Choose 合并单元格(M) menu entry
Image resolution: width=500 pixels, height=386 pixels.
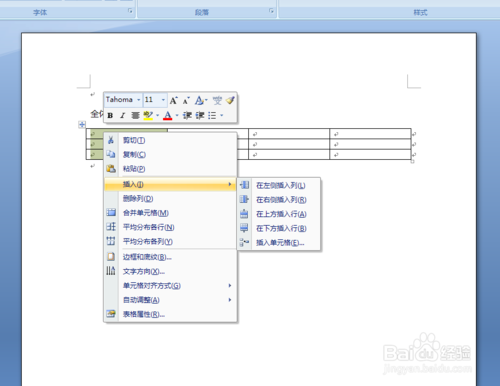[x=171, y=213]
